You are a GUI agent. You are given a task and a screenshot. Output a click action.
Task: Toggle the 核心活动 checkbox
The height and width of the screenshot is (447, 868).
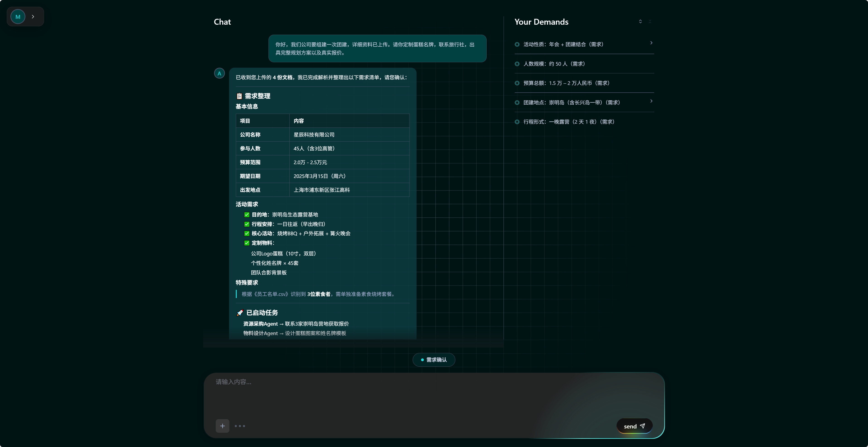[247, 234]
